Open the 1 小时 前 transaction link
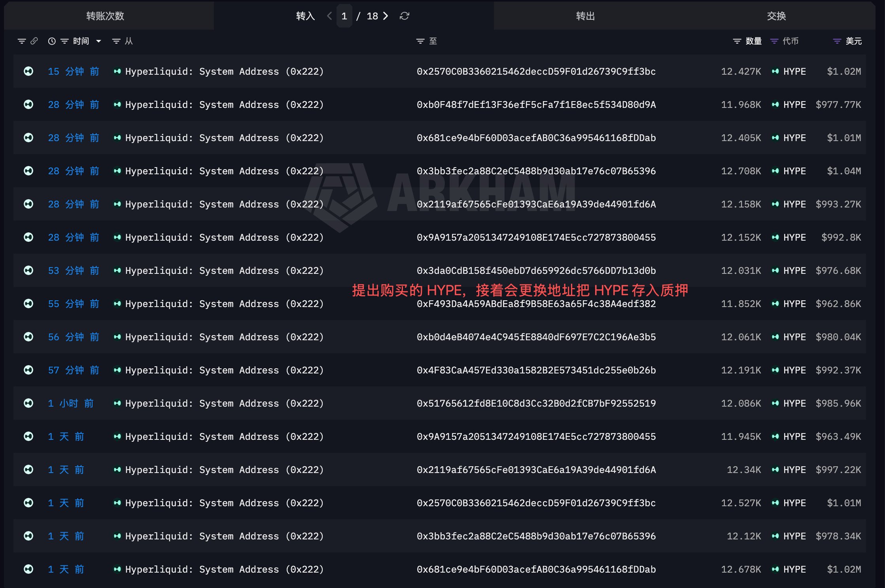Viewport: 885px width, 588px height. click(x=70, y=403)
